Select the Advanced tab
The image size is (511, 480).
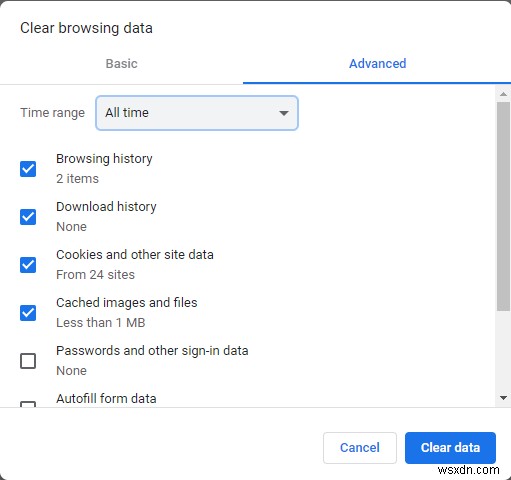point(377,64)
